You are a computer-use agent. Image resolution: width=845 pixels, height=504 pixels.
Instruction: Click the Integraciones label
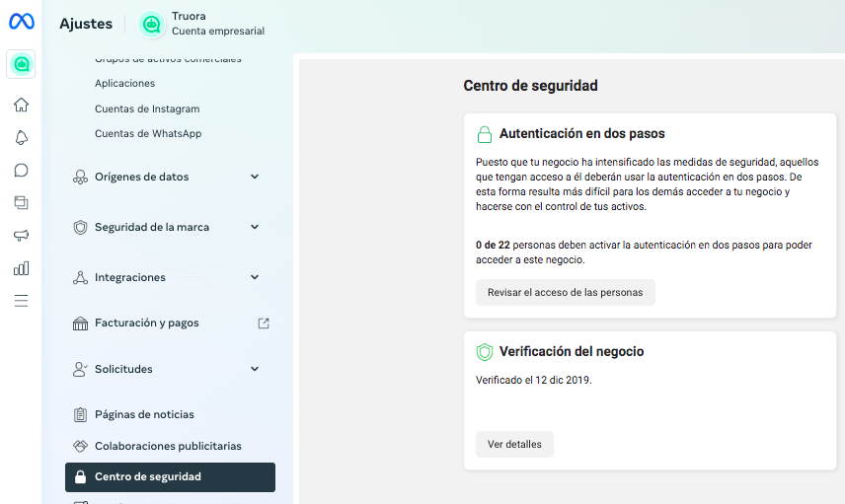coord(130,277)
